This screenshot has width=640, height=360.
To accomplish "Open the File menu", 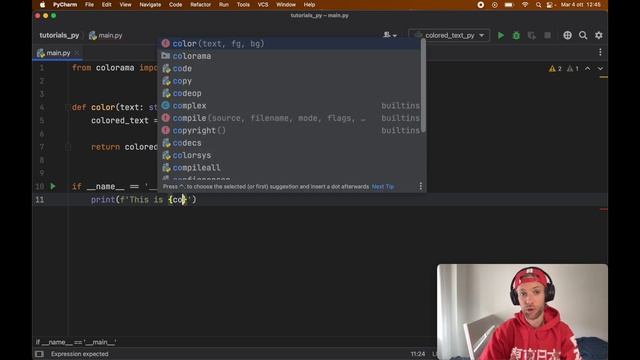I will click(89, 5).
